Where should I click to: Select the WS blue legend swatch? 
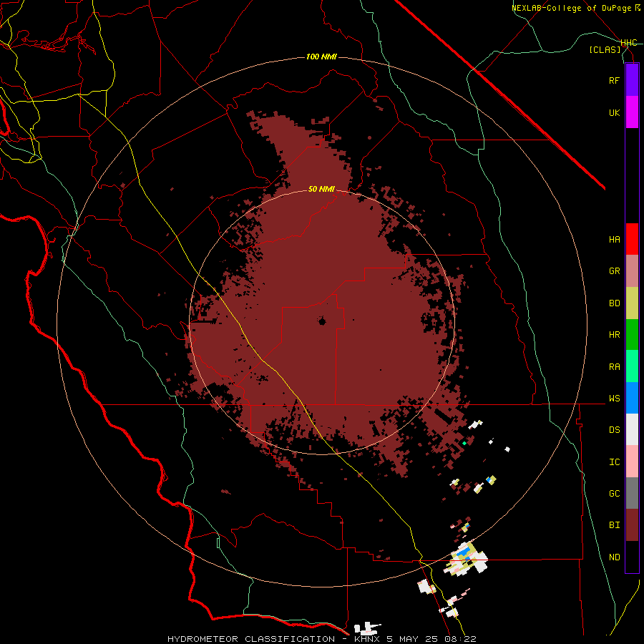point(632,398)
